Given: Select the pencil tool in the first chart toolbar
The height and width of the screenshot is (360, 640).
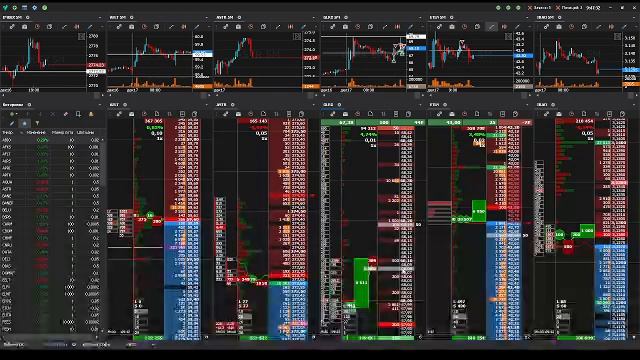Looking at the screenshot, I should pos(90,27).
